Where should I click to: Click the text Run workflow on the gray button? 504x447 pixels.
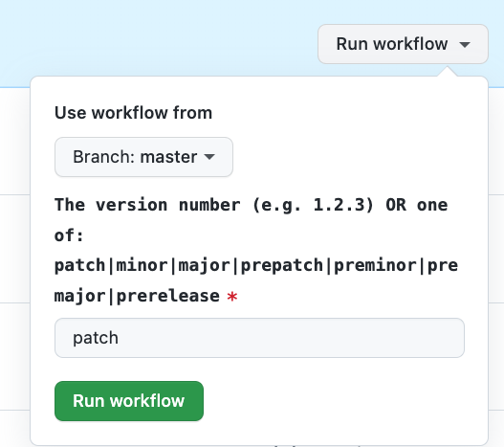[x=392, y=44]
